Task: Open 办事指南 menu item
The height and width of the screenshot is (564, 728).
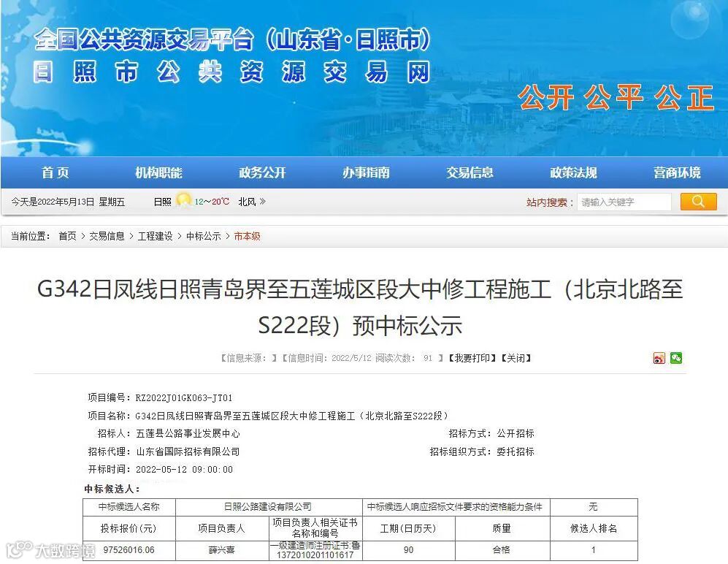Action: click(366, 173)
